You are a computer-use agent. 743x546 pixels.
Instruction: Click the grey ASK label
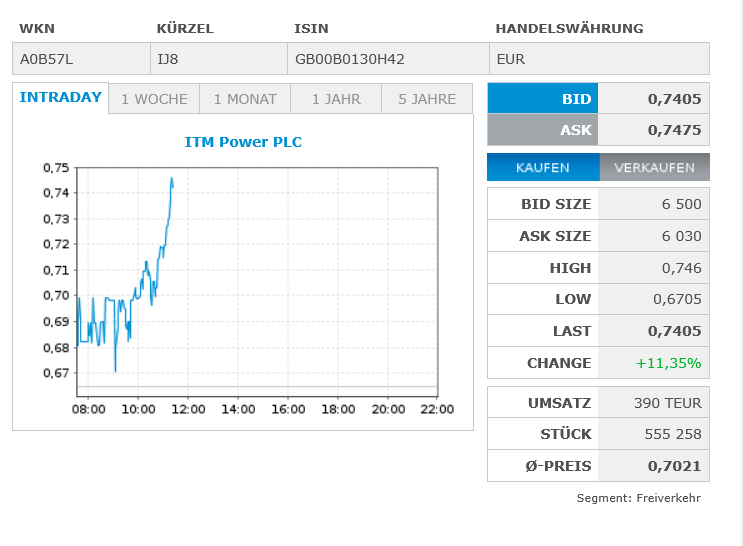(543, 130)
